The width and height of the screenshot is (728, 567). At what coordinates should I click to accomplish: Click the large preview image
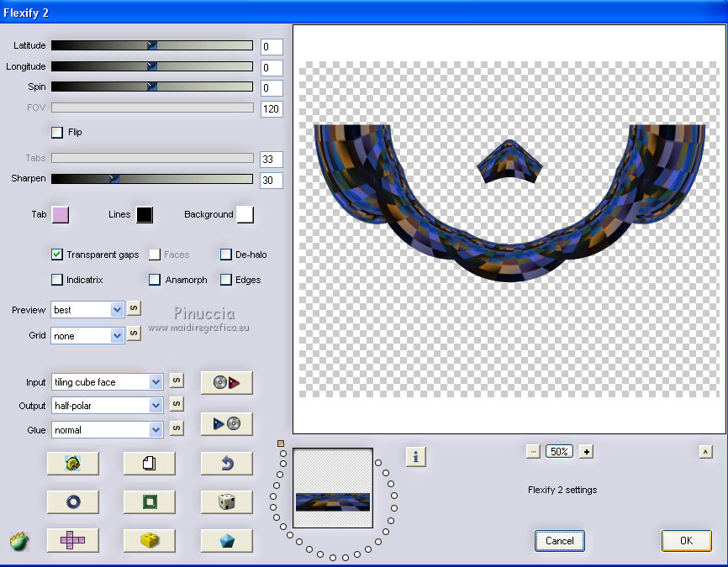tap(509, 229)
